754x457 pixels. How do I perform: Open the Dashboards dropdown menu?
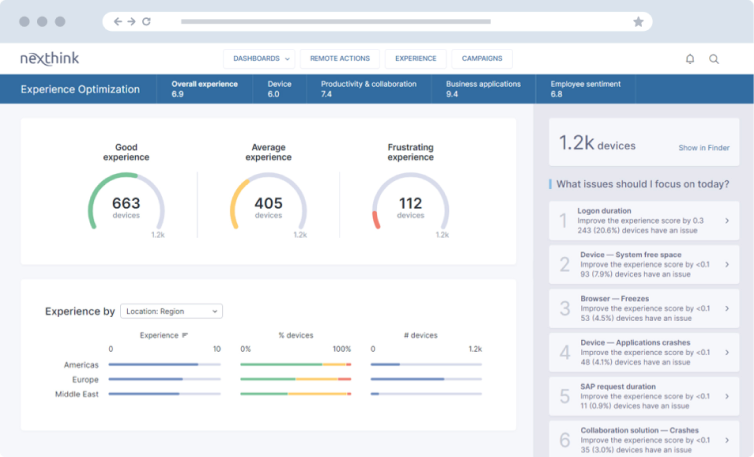coord(261,59)
